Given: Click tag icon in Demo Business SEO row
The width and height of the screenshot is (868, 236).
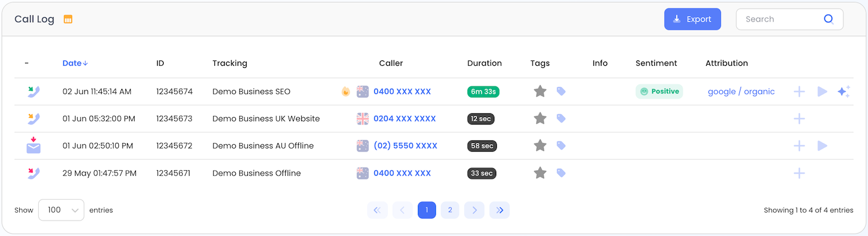Looking at the screenshot, I should 561,91.
